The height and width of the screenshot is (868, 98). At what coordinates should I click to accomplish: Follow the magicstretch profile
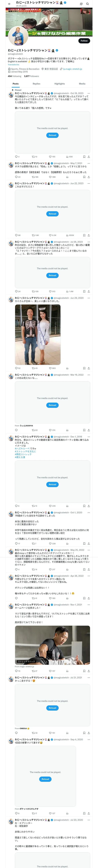pos(84,41)
